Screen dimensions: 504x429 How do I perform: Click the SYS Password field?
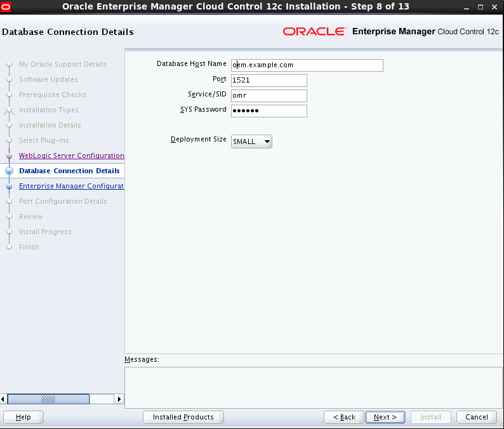[x=269, y=111]
